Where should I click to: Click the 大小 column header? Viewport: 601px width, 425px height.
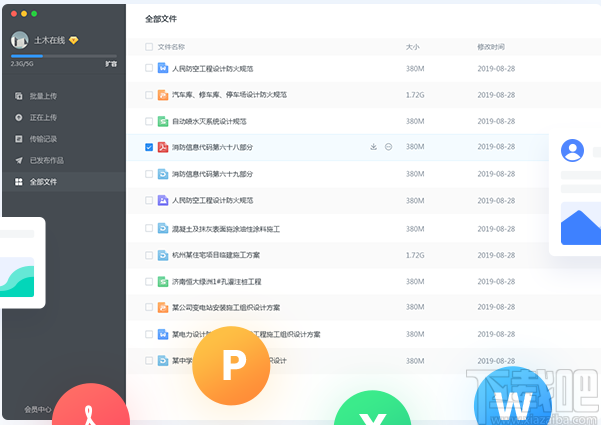pyautogui.click(x=412, y=47)
